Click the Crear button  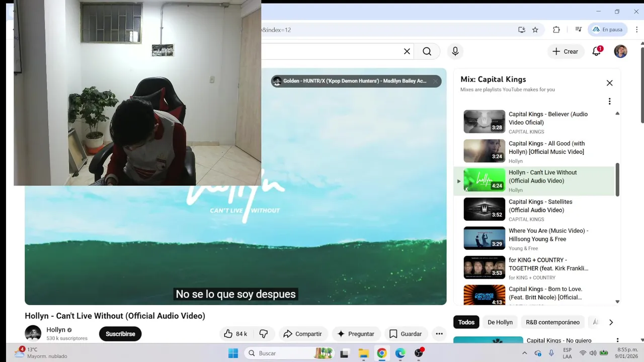(566, 51)
